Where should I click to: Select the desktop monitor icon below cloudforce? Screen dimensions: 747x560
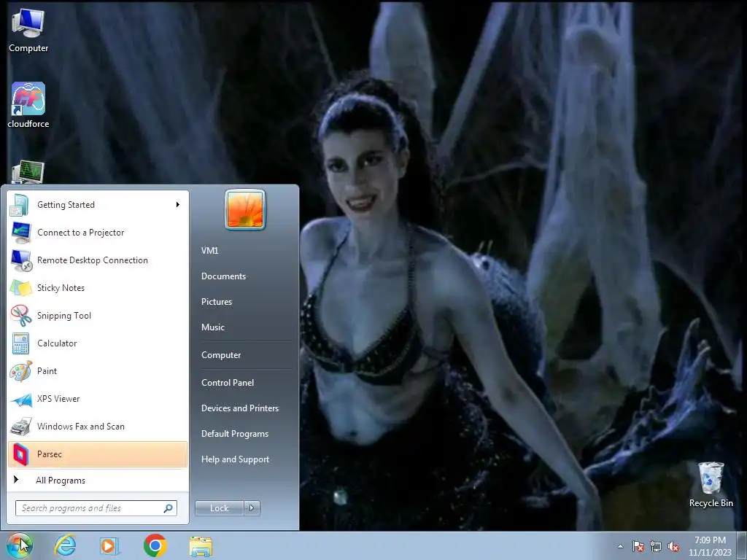28,172
